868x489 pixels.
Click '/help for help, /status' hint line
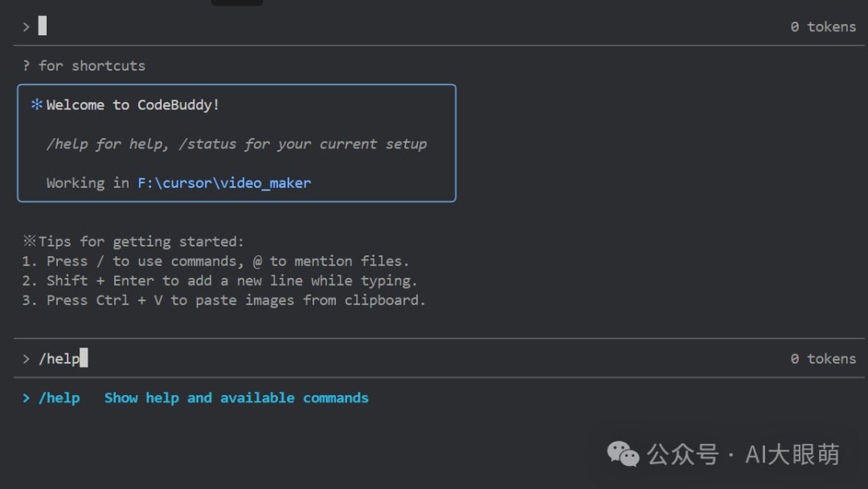pos(236,145)
